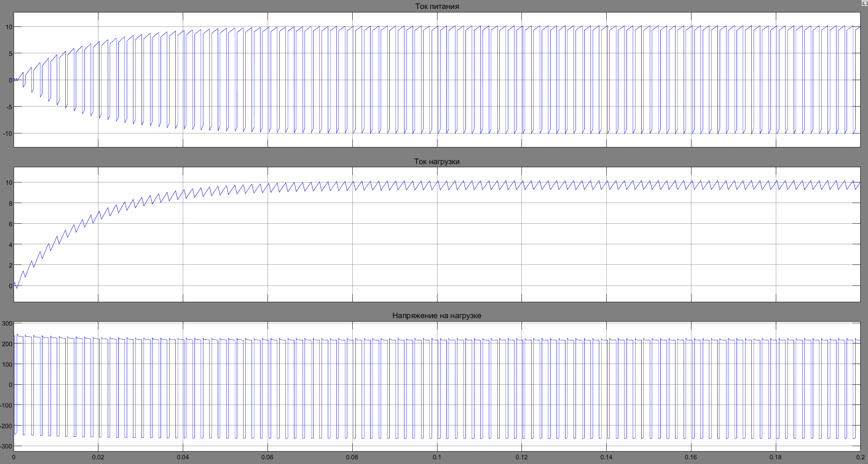Click the 0.06 tick label on the time axis
The width and height of the screenshot is (868, 464).
(268, 457)
